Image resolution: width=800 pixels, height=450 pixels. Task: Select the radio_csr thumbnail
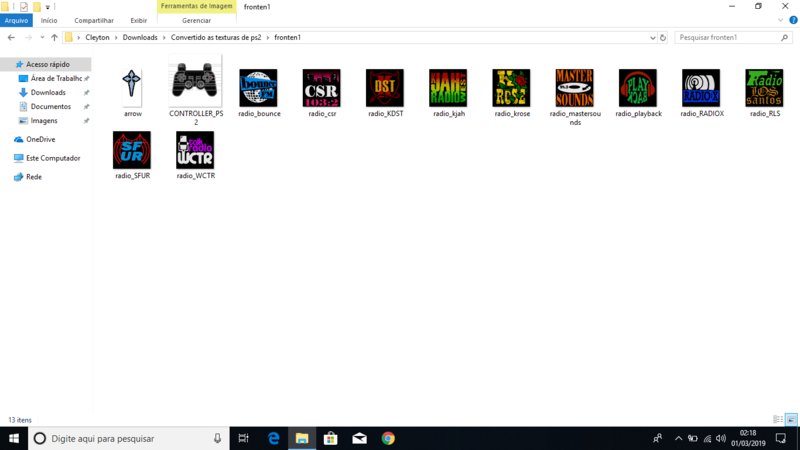321,88
